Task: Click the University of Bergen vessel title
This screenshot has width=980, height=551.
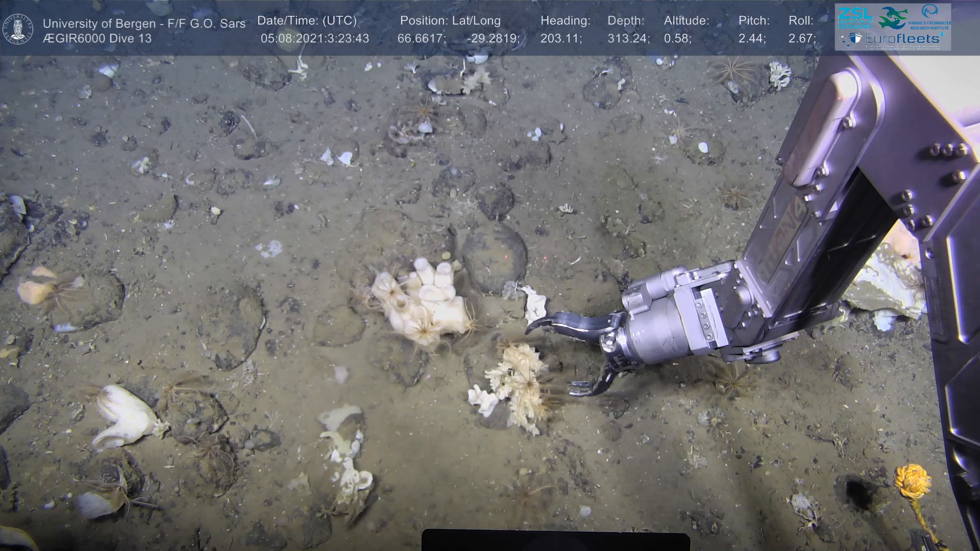Action: (144, 23)
